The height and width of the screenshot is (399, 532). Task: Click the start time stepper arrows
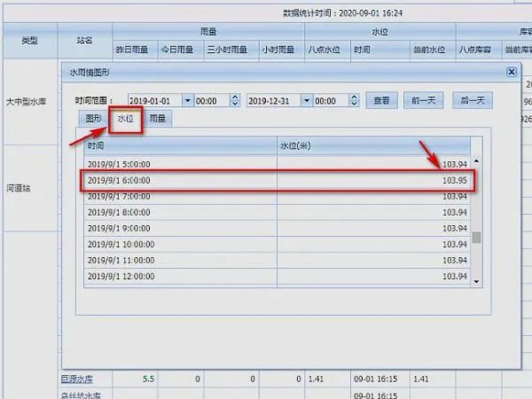tap(235, 100)
